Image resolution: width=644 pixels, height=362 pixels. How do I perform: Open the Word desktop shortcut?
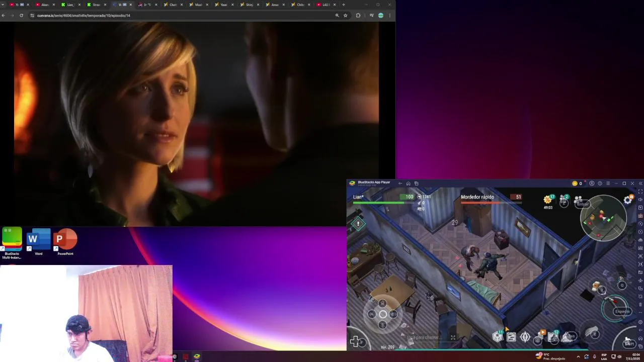39,242
